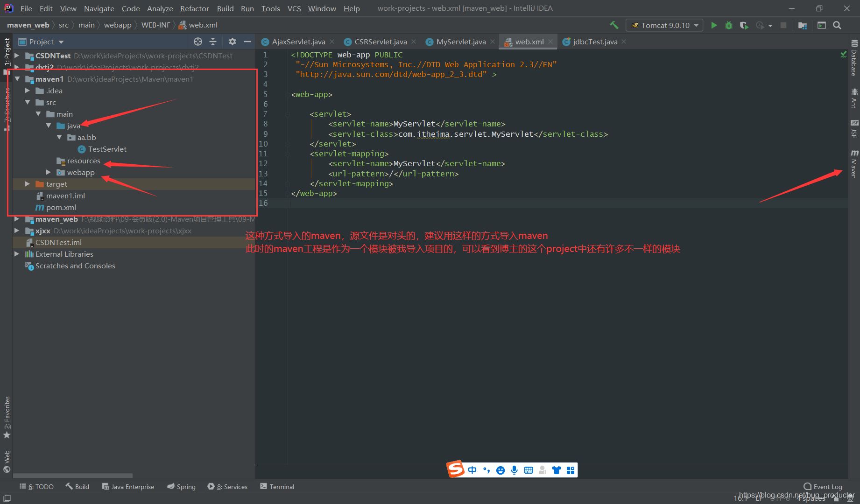Start debugging with the bug icon

click(728, 25)
